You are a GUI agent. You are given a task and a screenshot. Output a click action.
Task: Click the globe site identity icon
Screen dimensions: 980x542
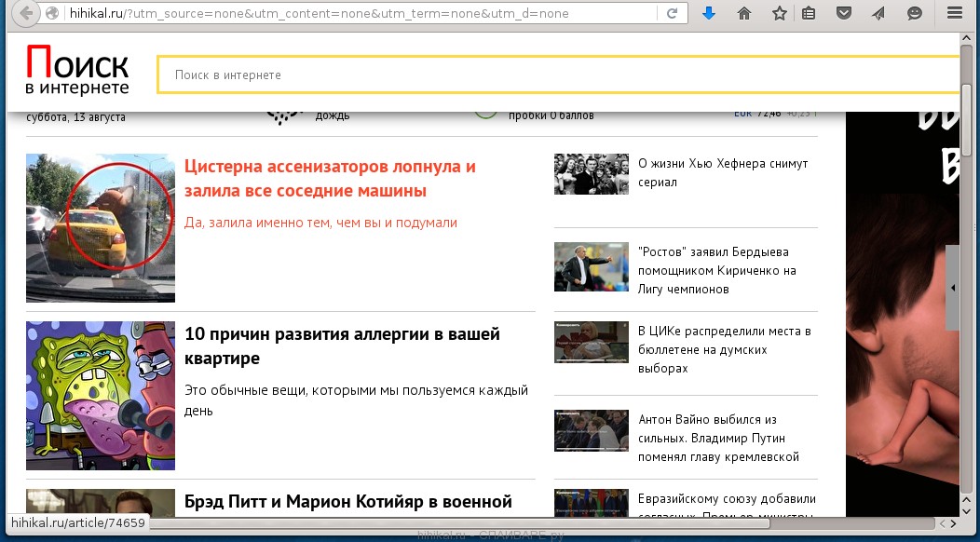pyautogui.click(x=52, y=12)
